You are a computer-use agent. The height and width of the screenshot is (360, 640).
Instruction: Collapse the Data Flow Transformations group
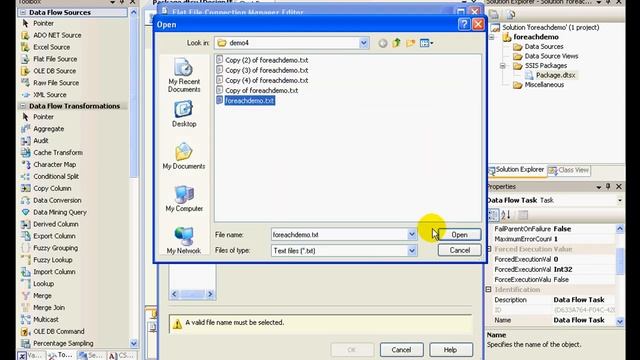click(23, 106)
